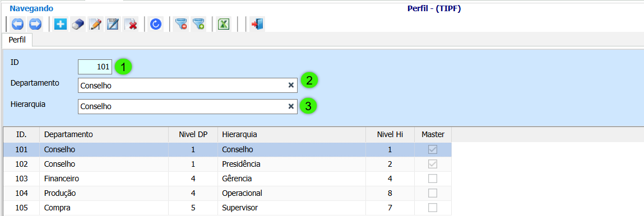Toggle Master checkbox in row 105
The width and height of the screenshot is (644, 216).
(433, 208)
